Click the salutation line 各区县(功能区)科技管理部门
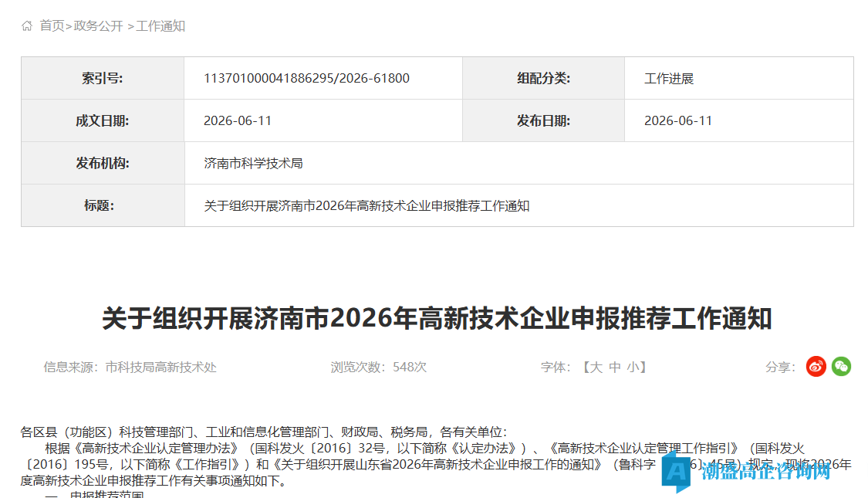This screenshot has width=868, height=498. click(x=264, y=432)
